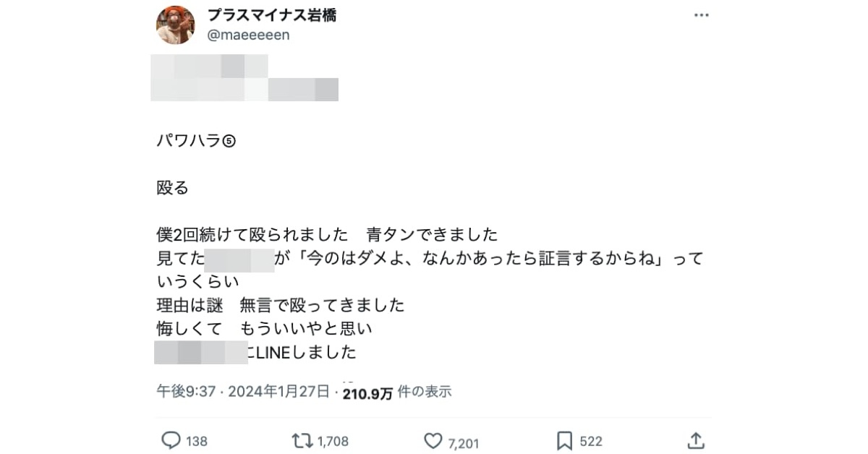The width and height of the screenshot is (868, 454).
Task: Click the 7,201 likes count
Action: tap(463, 441)
